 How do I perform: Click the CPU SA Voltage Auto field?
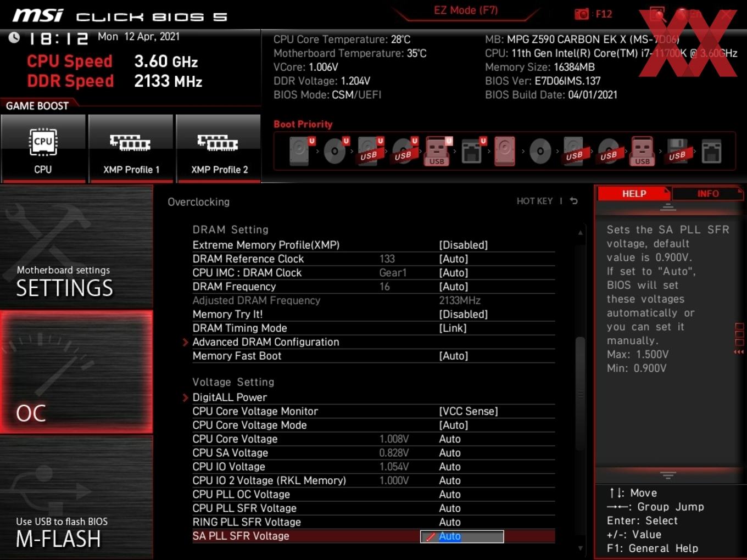(x=450, y=453)
